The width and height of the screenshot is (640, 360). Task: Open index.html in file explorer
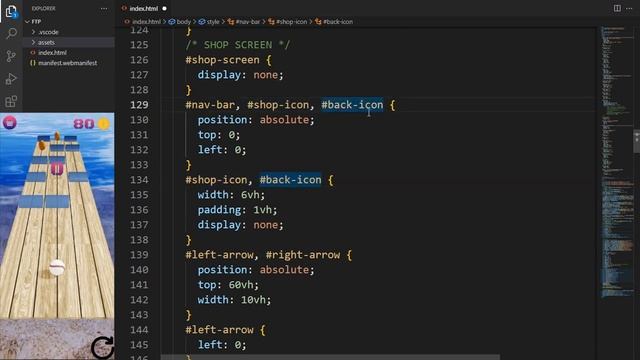52,53
